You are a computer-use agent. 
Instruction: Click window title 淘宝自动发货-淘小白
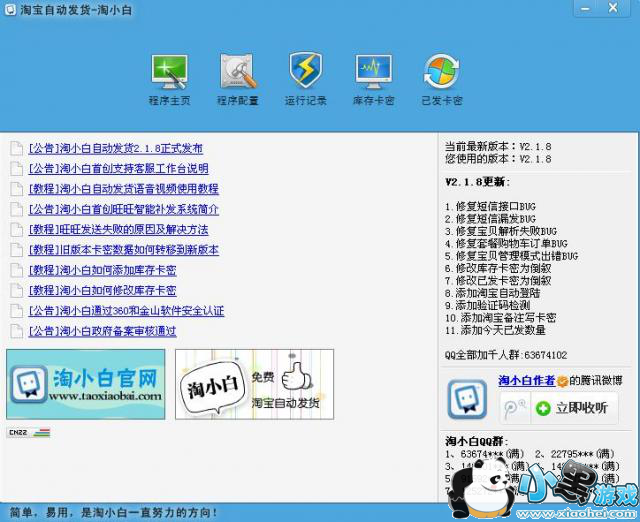click(x=76, y=10)
